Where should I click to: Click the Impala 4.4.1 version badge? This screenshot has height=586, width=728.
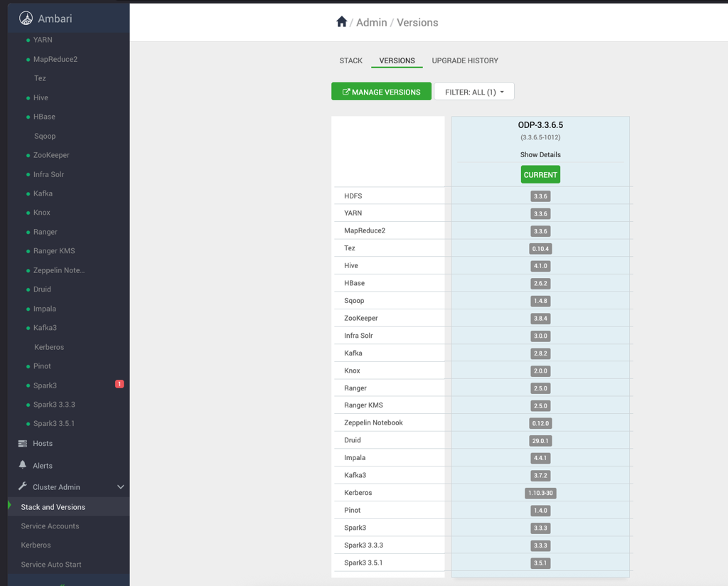pyautogui.click(x=540, y=458)
